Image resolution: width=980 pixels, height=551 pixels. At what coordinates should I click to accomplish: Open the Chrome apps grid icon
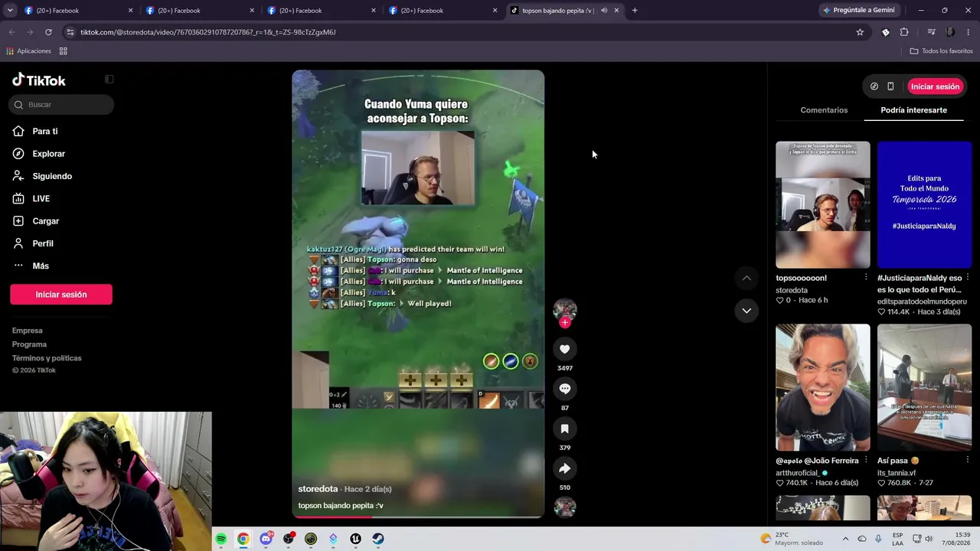(64, 51)
